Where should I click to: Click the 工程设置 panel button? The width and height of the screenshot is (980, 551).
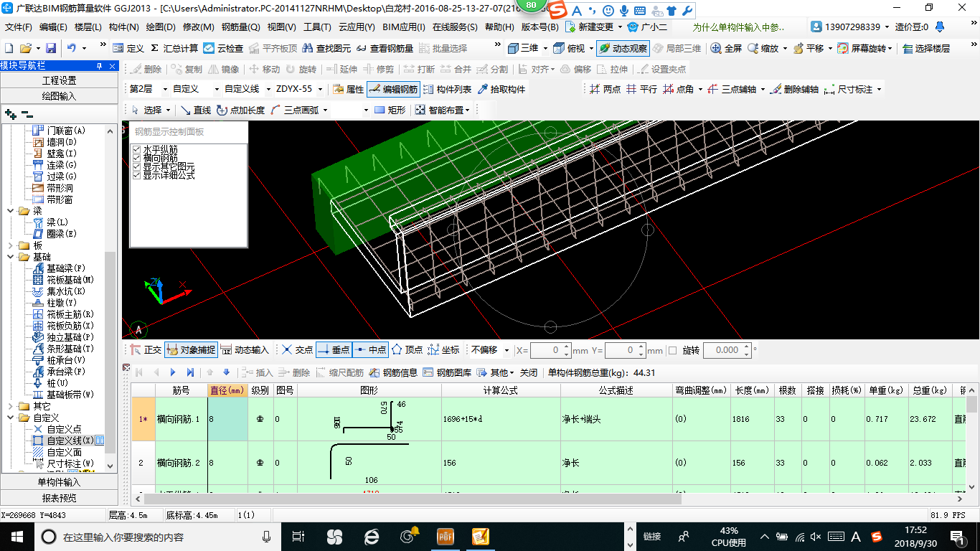[x=59, y=80]
